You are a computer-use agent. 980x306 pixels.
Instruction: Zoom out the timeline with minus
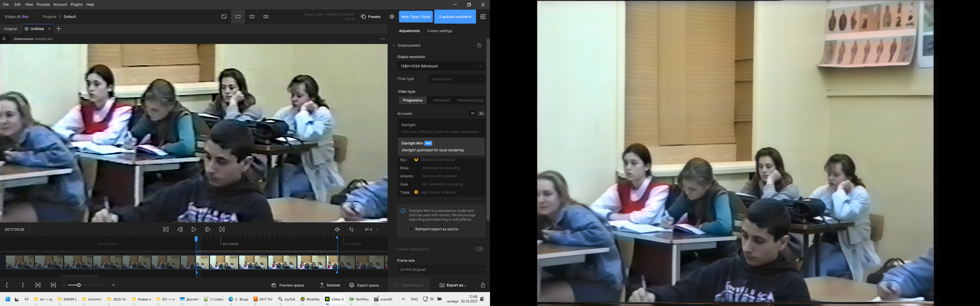click(x=64, y=285)
